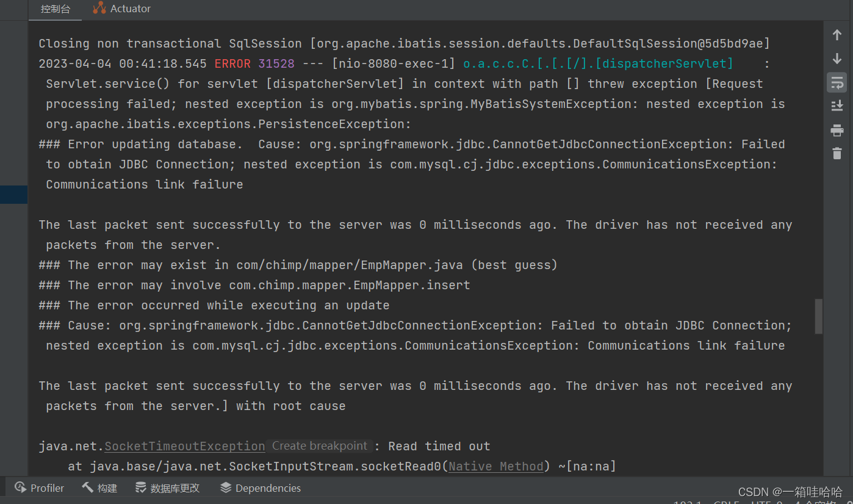This screenshot has width=853, height=504.
Task: Click the Create breakpoint hint
Action: coord(320,446)
